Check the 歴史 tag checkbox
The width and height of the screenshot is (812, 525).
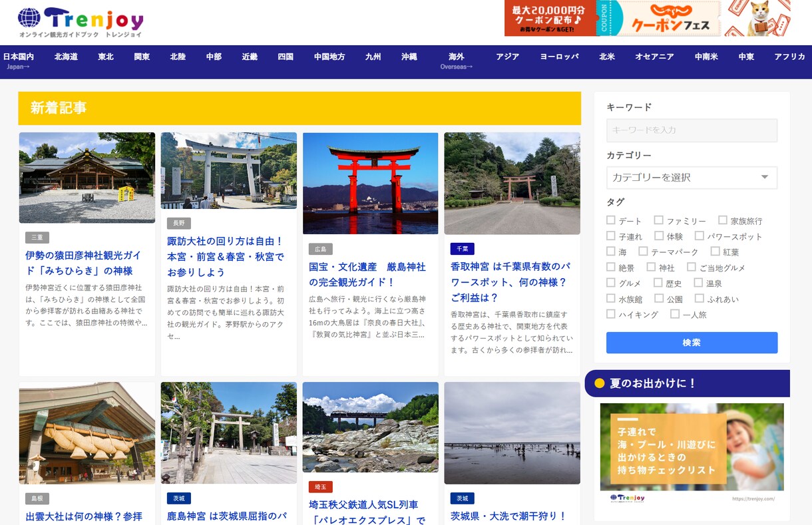(659, 283)
